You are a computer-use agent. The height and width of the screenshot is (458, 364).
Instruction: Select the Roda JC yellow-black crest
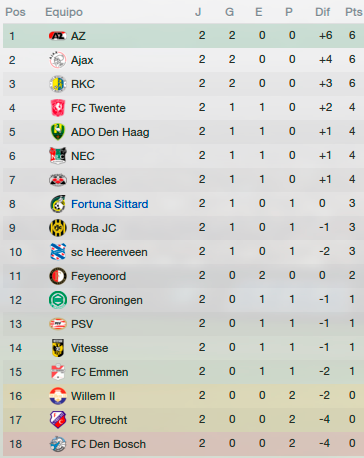pos(58,228)
